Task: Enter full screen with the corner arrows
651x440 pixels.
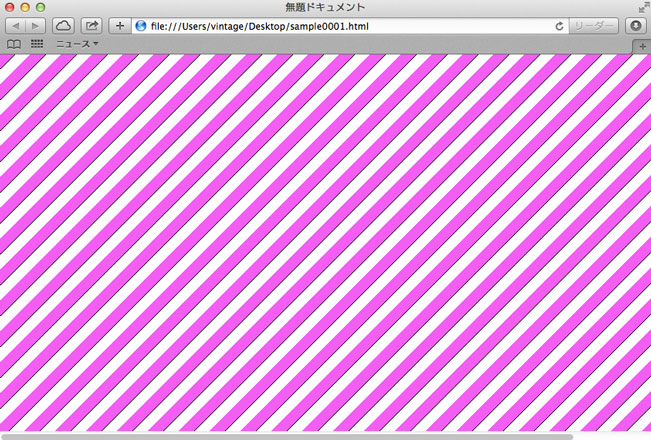Action: [x=644, y=7]
